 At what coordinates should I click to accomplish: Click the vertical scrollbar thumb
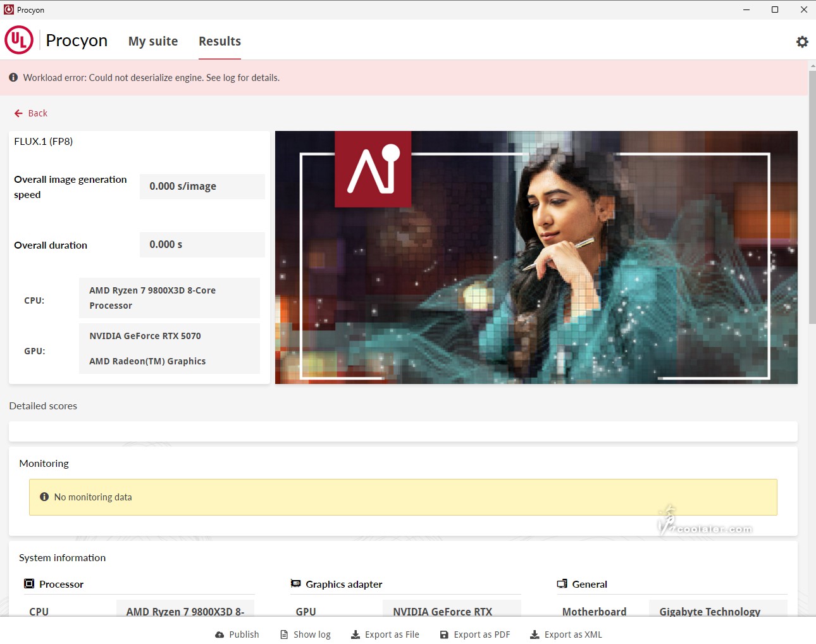(812, 196)
